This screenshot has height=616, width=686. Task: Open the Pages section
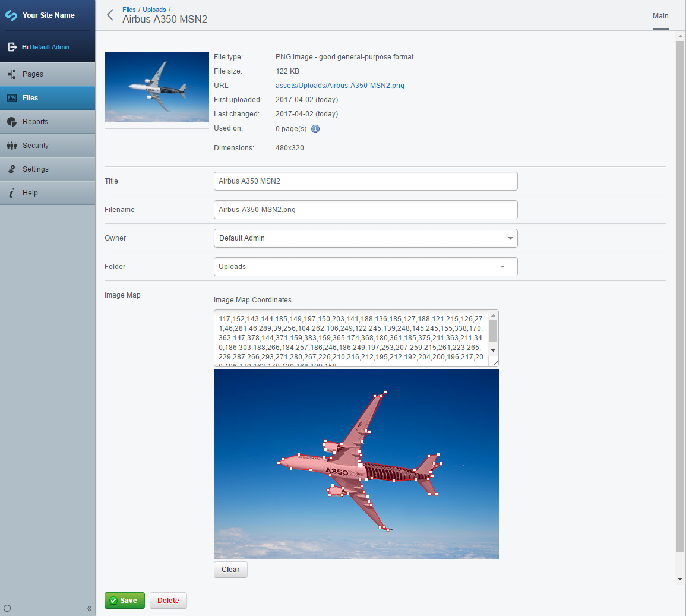(48, 74)
